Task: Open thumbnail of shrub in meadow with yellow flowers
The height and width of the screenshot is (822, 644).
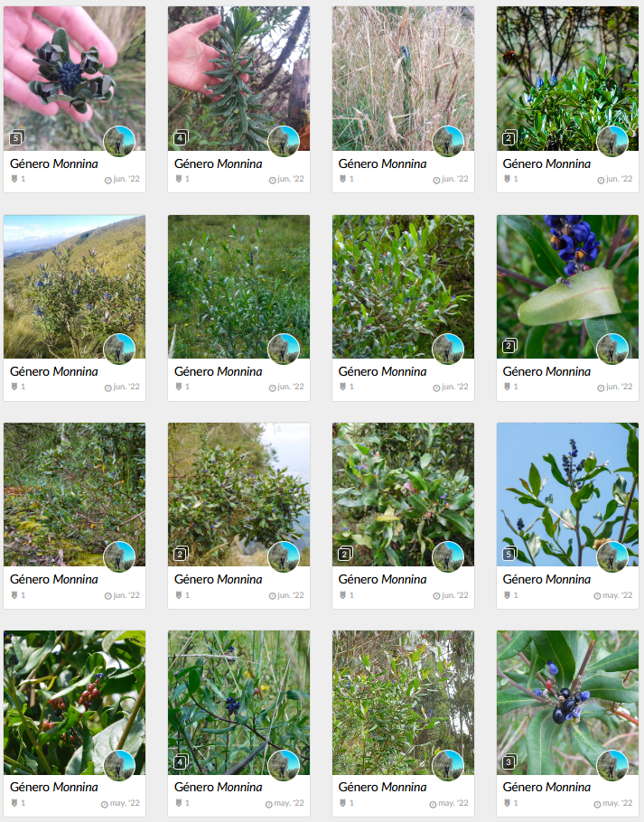Action: [239, 286]
